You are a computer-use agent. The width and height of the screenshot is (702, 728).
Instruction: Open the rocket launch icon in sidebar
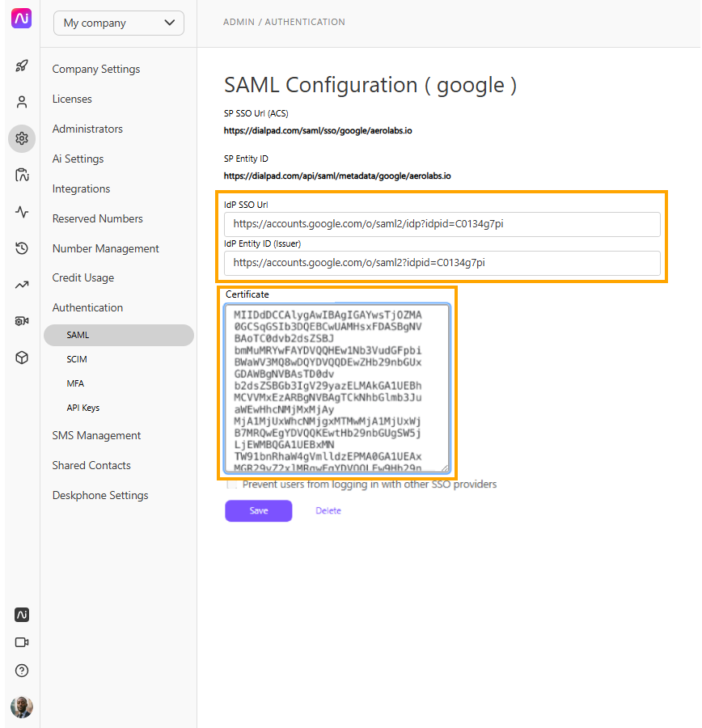pos(22,66)
